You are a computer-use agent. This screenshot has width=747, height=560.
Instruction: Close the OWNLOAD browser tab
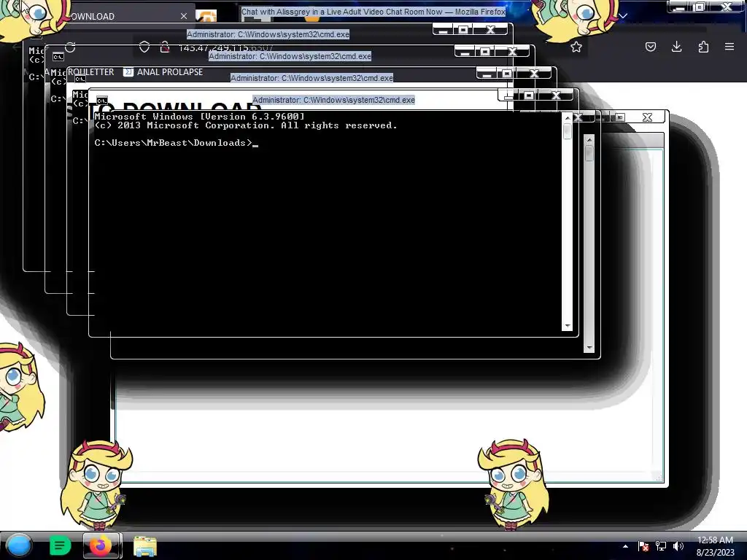tap(184, 16)
